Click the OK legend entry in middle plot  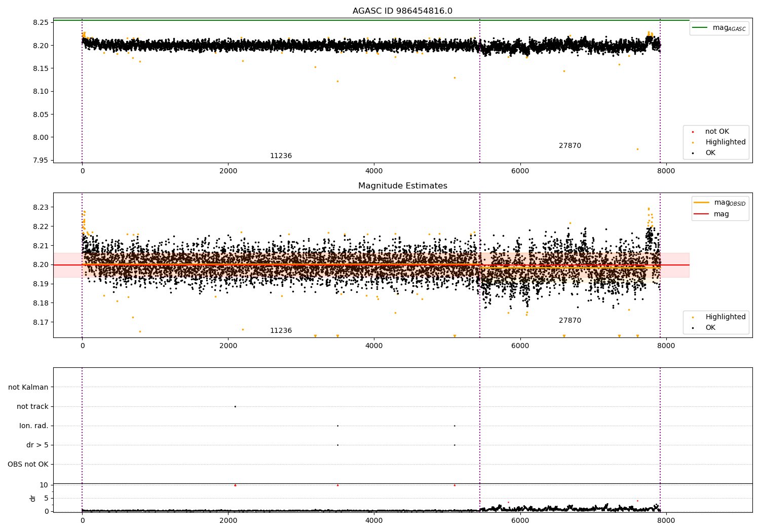(703, 328)
